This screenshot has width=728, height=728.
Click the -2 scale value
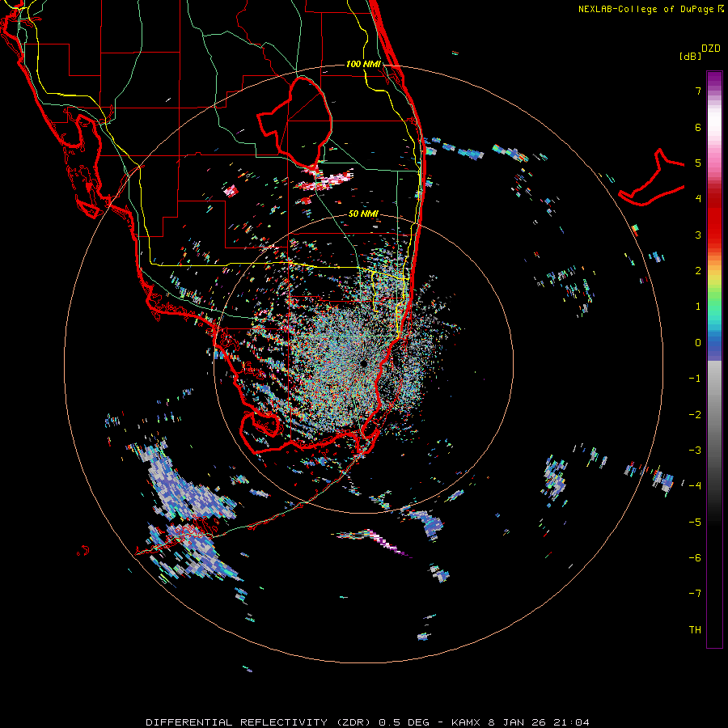[x=695, y=415]
